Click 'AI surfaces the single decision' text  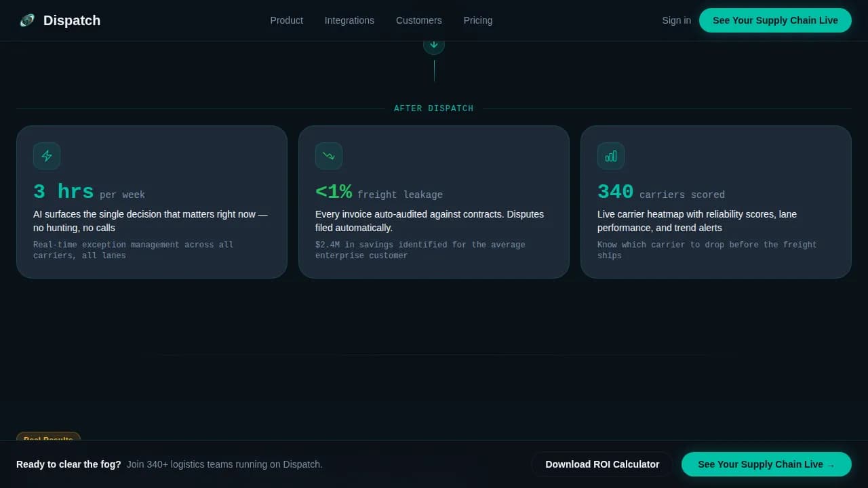(151, 221)
